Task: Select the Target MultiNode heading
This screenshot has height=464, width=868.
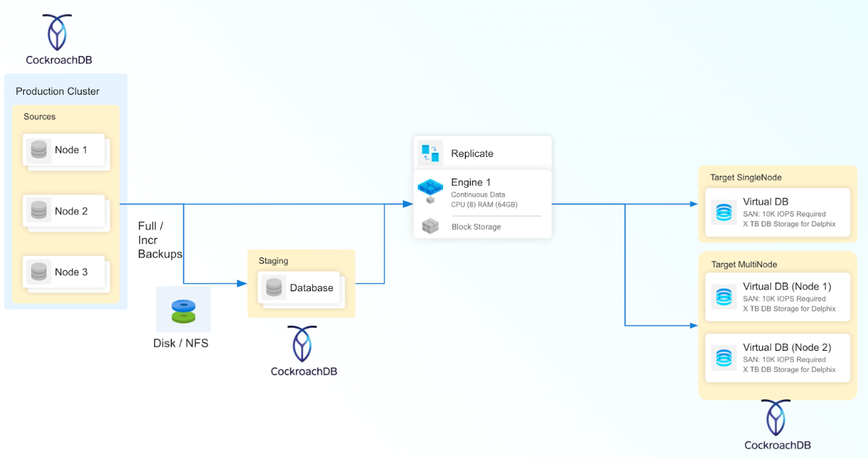Action: click(x=743, y=264)
